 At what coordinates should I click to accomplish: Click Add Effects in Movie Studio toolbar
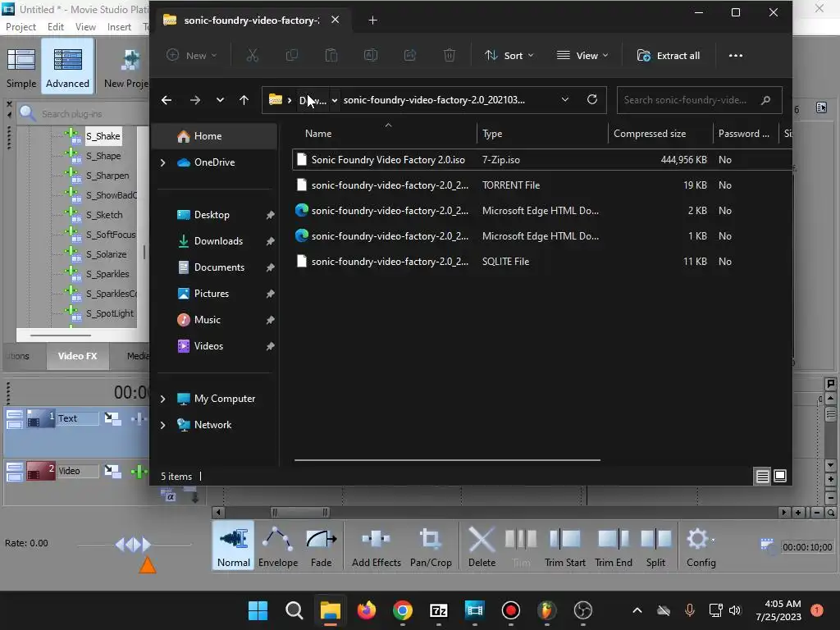[x=376, y=546]
